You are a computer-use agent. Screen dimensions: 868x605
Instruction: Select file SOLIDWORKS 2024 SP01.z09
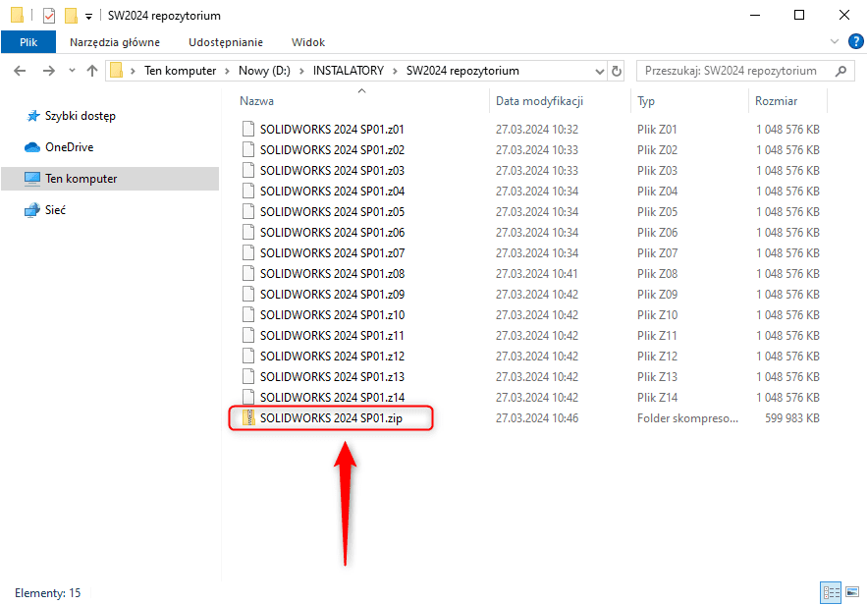(332, 294)
